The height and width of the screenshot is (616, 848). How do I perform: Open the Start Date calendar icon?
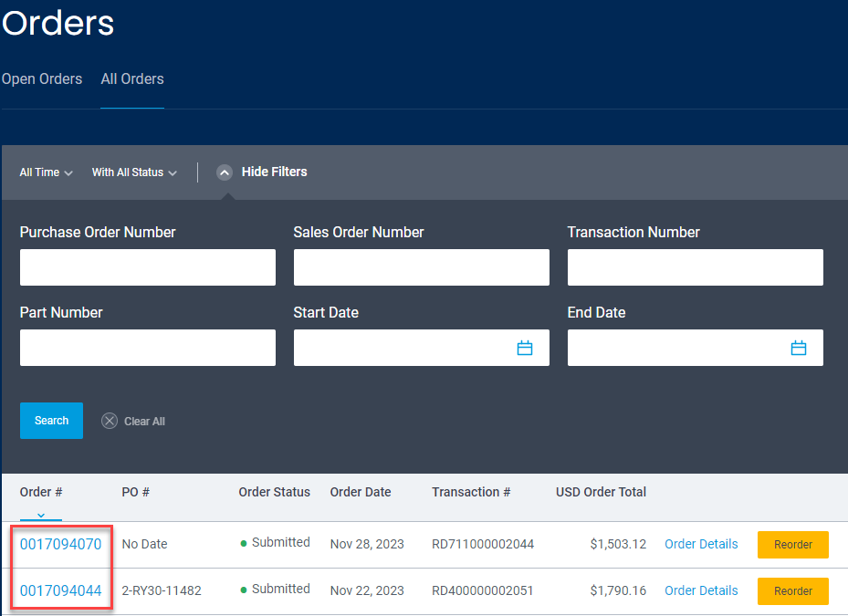[525, 348]
